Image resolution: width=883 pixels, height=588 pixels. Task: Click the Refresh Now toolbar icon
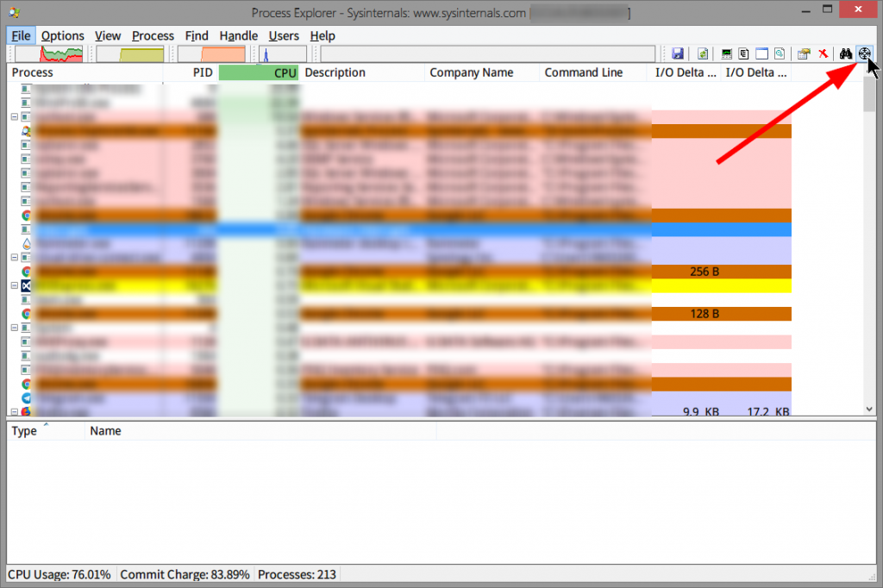click(x=703, y=53)
